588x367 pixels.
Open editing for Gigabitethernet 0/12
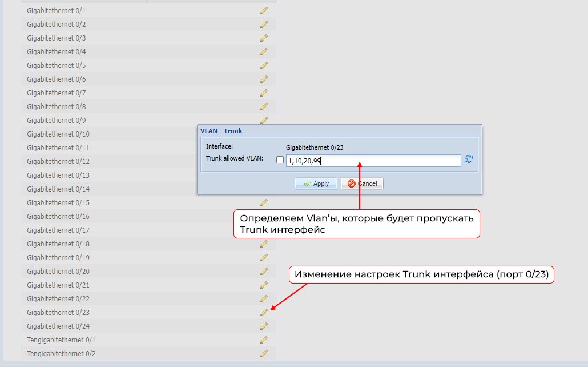click(x=263, y=161)
